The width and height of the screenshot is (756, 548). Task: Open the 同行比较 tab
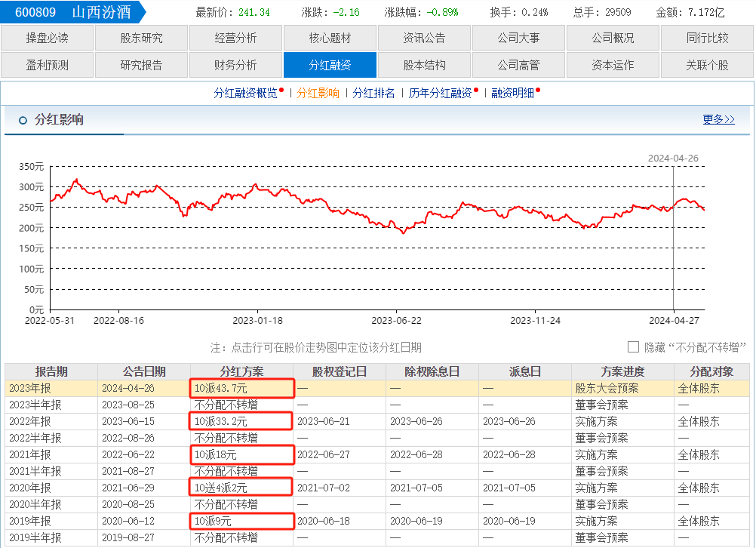tap(707, 38)
